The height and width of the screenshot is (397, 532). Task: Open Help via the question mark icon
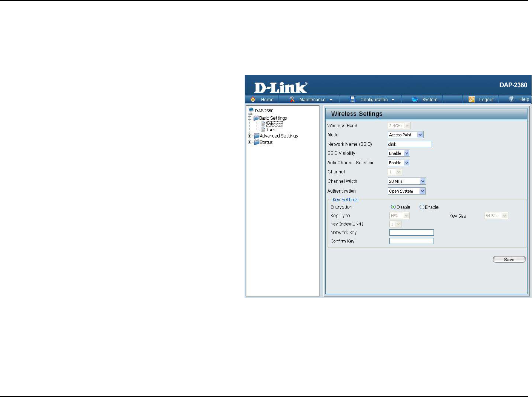tap(512, 99)
